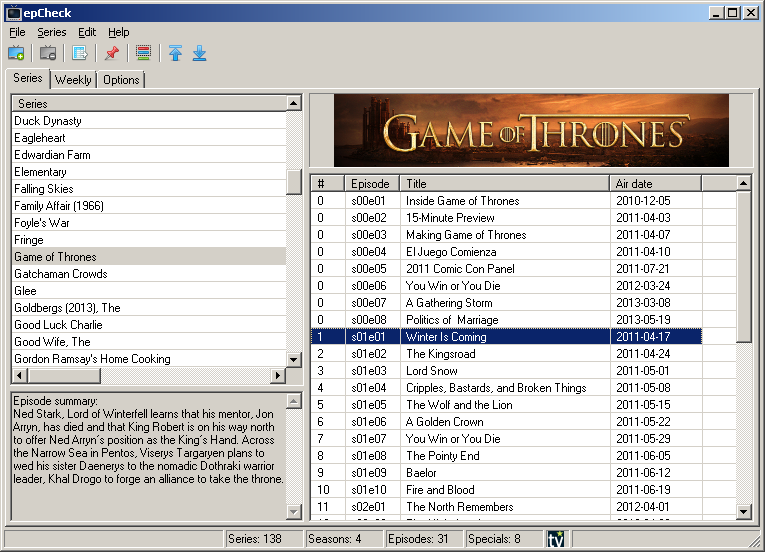Open the Series menu
This screenshot has height=552, width=765.
click(x=52, y=32)
